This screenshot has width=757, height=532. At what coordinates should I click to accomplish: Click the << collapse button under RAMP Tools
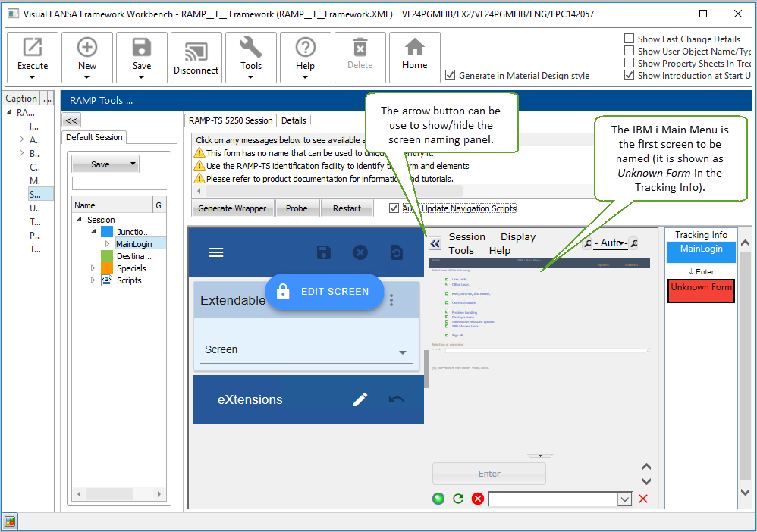71,120
